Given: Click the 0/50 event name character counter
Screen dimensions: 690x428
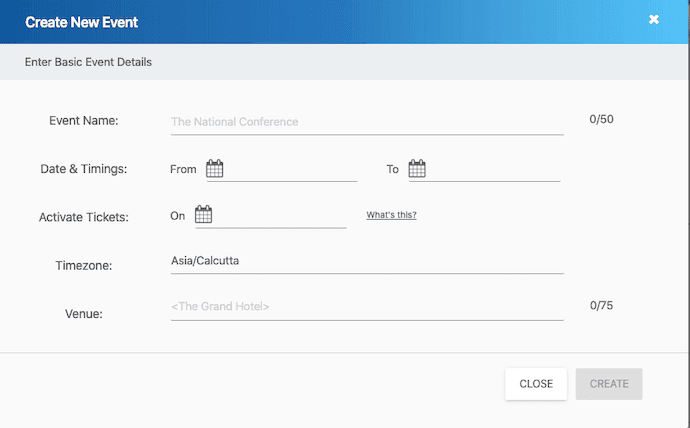Looking at the screenshot, I should coord(602,119).
